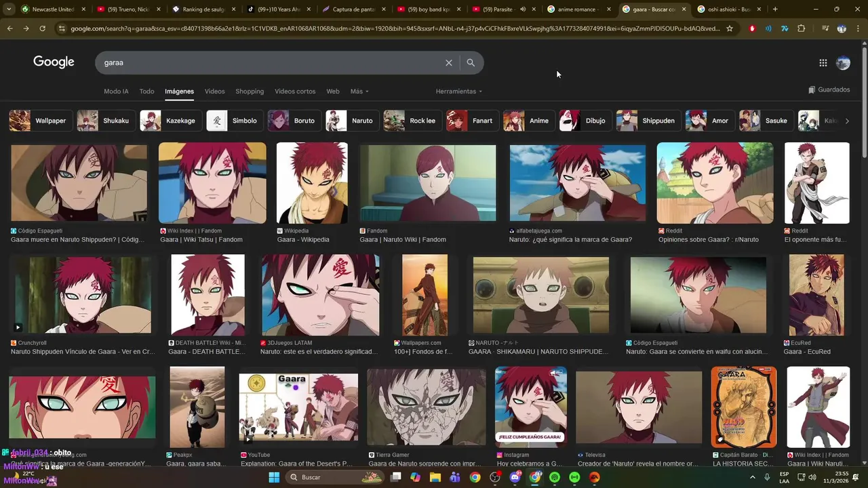Switch to the Videos cortos tab
The width and height of the screenshot is (868, 488).
click(x=295, y=91)
